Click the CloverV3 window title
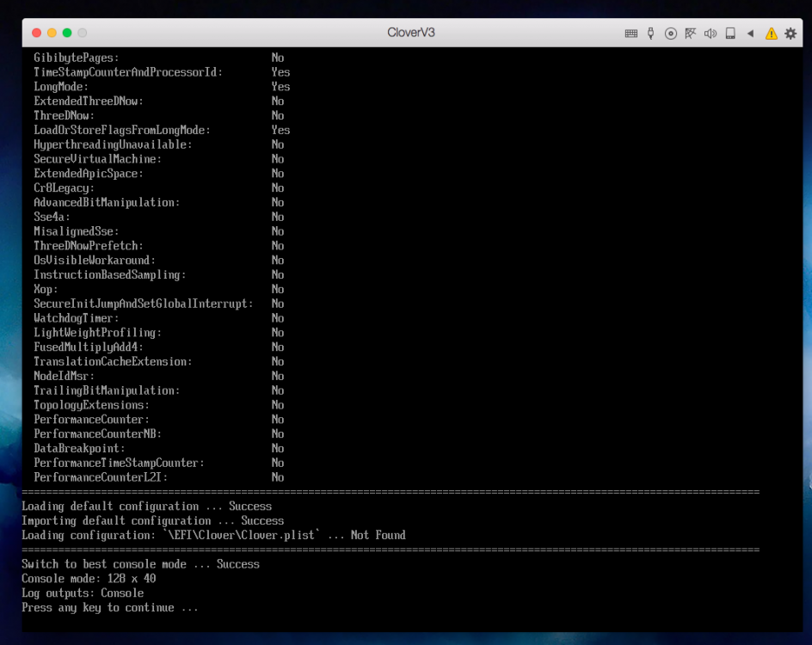This screenshot has width=812, height=645. [x=410, y=32]
